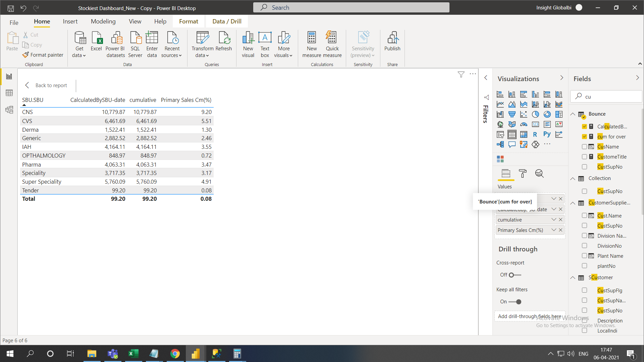The height and width of the screenshot is (362, 644).
Task: Open the File menu
Action: [x=14, y=22]
